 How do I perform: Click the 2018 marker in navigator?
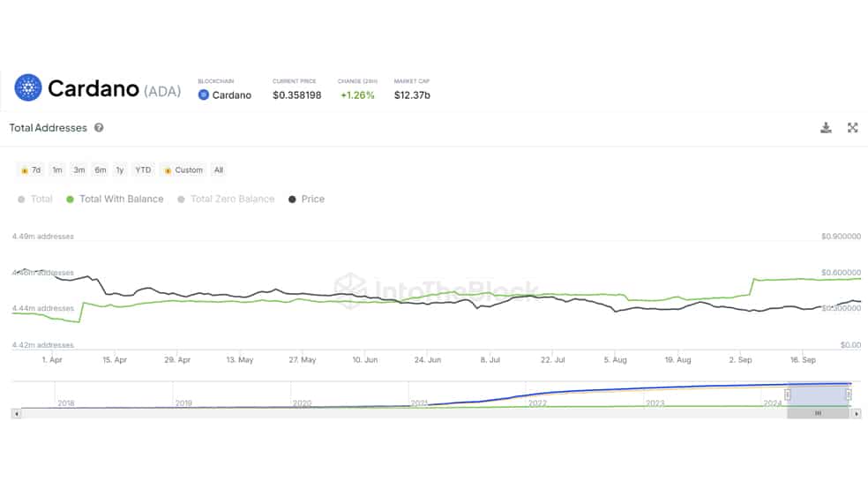coord(66,403)
